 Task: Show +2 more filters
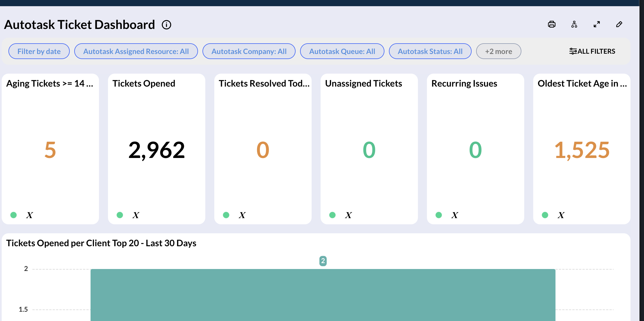(x=498, y=51)
